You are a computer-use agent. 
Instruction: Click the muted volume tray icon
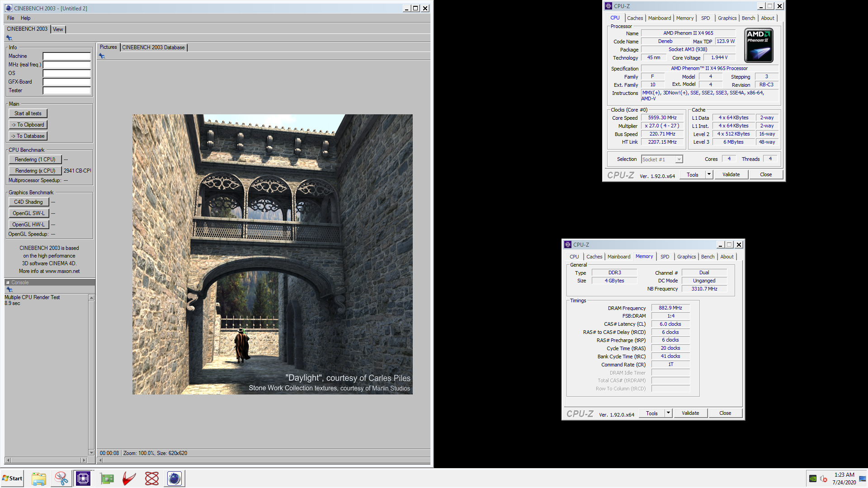[824, 479]
